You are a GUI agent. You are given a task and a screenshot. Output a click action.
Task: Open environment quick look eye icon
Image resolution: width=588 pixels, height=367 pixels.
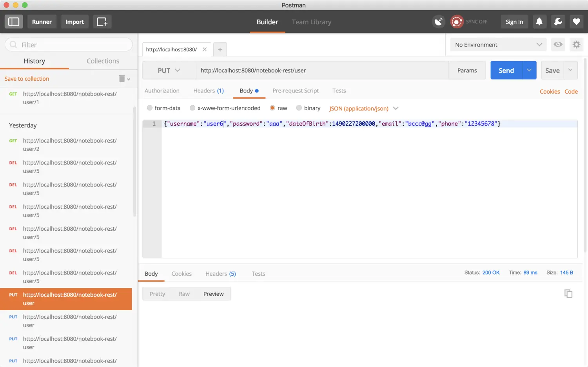coord(558,45)
